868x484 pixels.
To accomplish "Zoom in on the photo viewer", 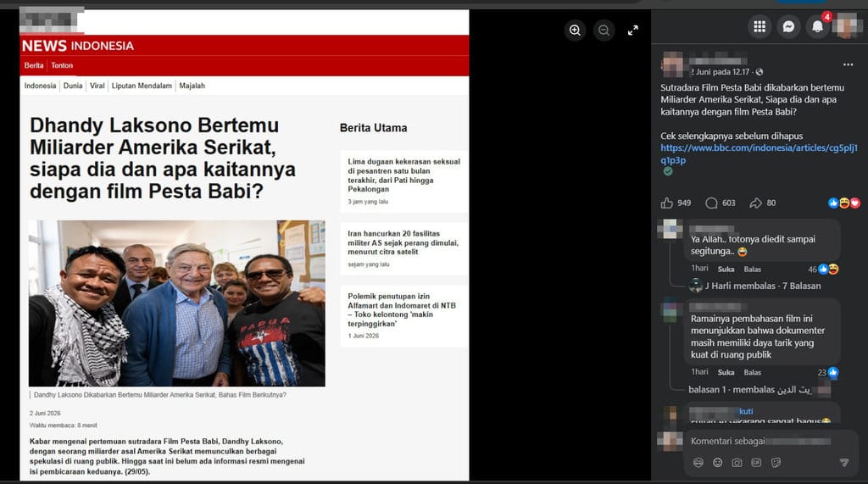I will coord(576,31).
